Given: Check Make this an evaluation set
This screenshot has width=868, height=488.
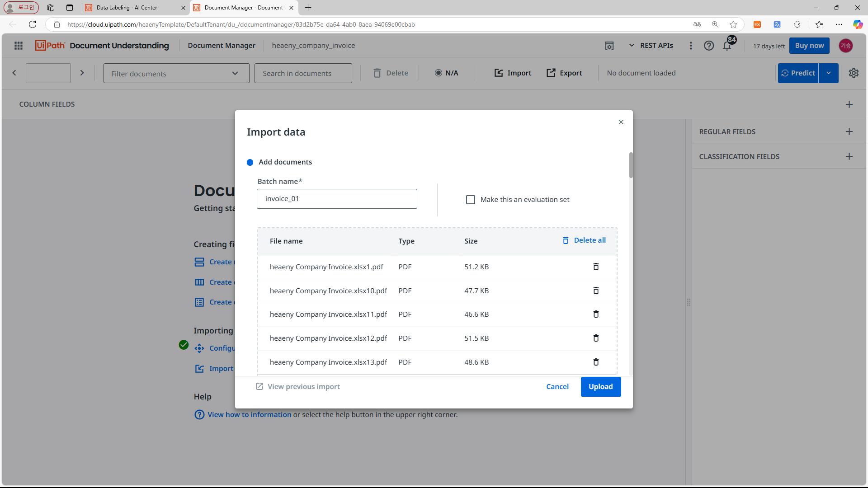Looking at the screenshot, I should pyautogui.click(x=471, y=200).
